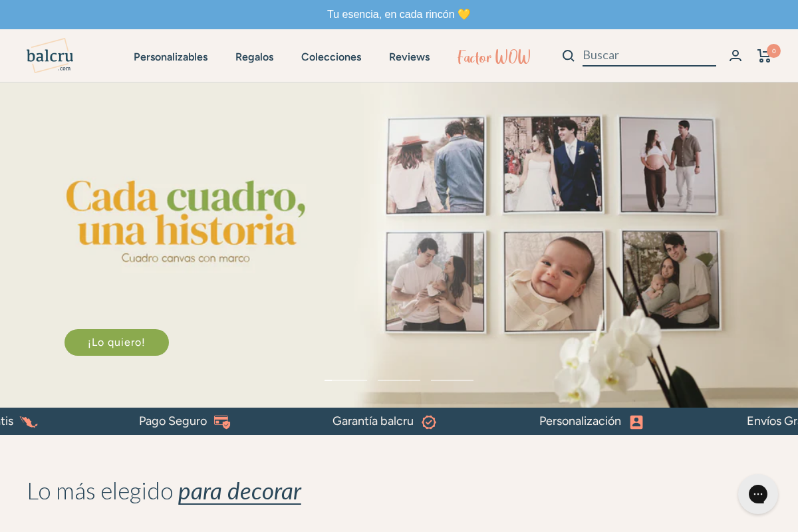Click the user account icon

(735, 56)
